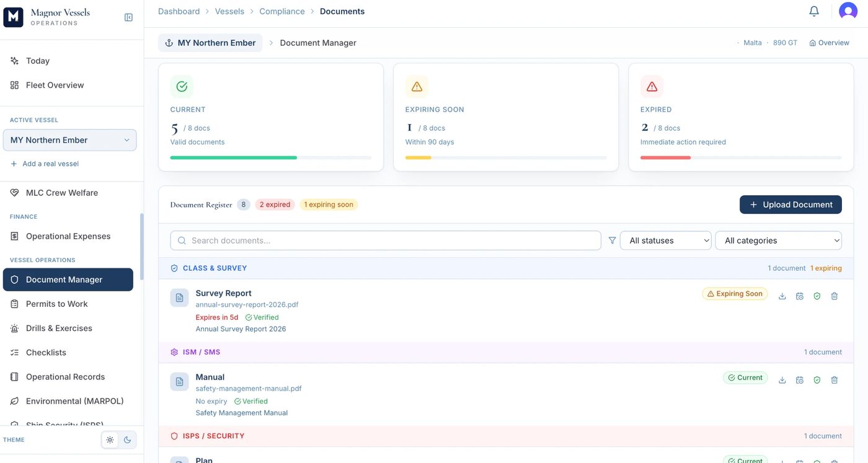Select Document Manager in the sidebar
This screenshot has width=868, height=463.
[68, 280]
